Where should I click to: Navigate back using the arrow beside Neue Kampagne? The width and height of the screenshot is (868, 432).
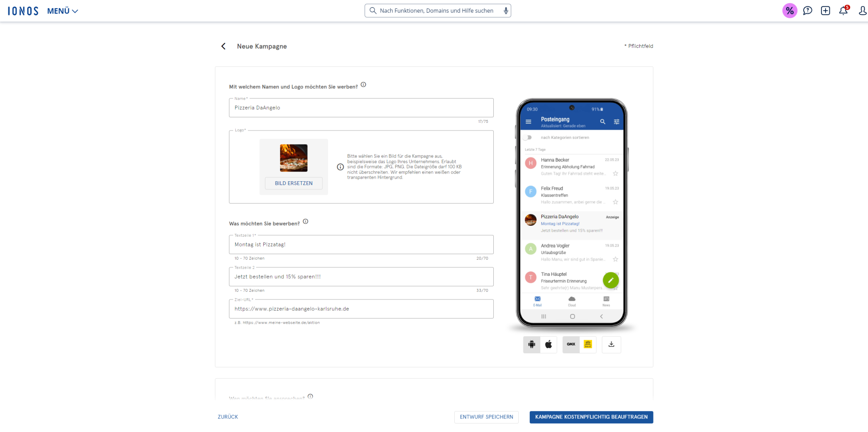coord(223,46)
